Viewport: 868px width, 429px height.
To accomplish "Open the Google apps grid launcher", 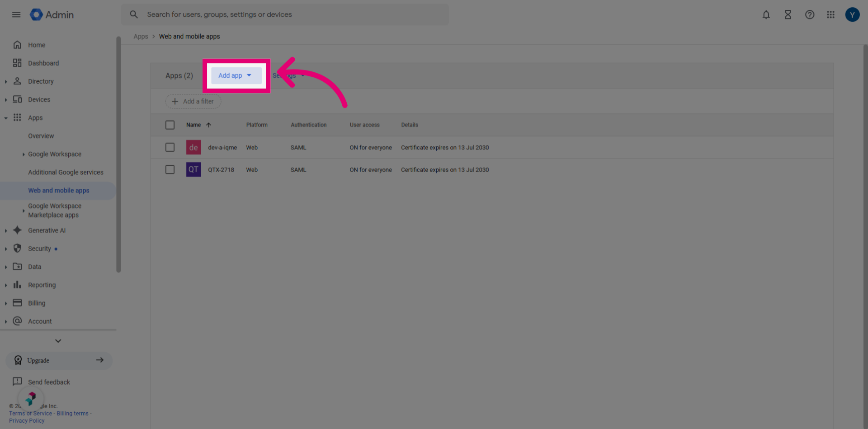I will [831, 15].
